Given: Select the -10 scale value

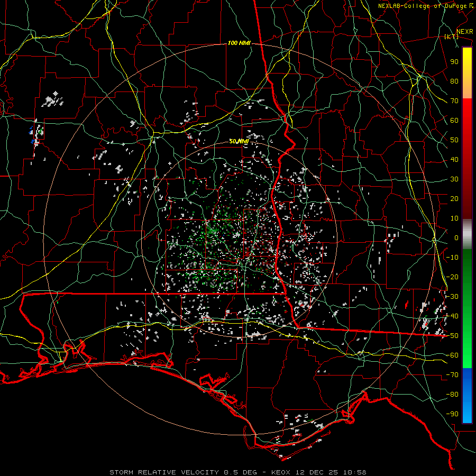Looking at the screenshot, I should pos(452,258).
